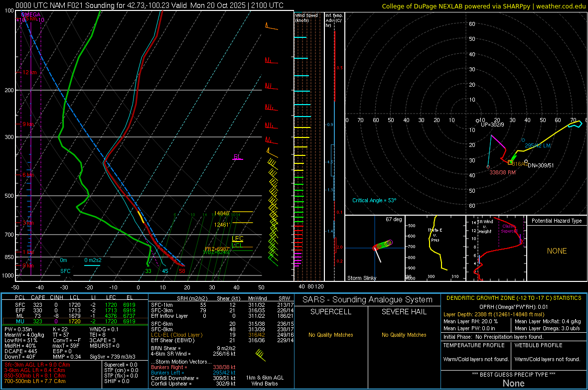The height and width of the screenshot is (390, 588).
Task: Click the 295/42 LM hodograph label
Action: coord(538,145)
